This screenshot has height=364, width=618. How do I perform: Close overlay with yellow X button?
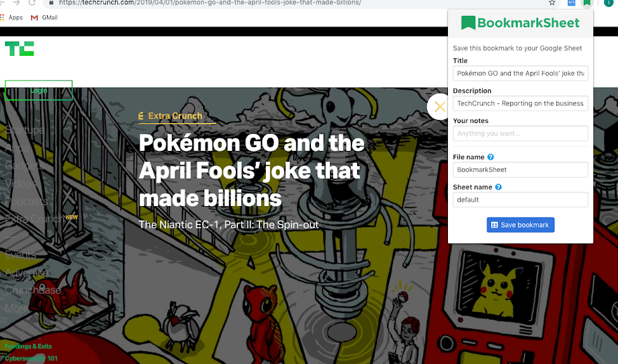[440, 107]
